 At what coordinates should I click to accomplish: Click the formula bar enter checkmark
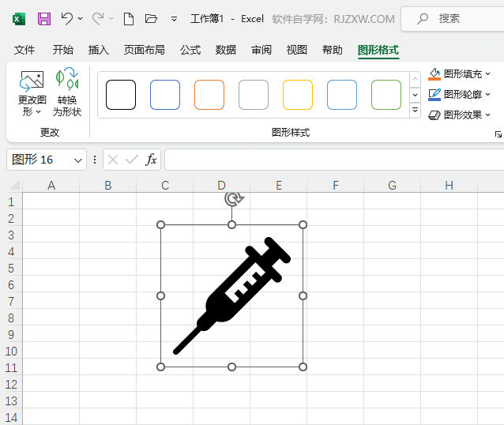(x=132, y=160)
